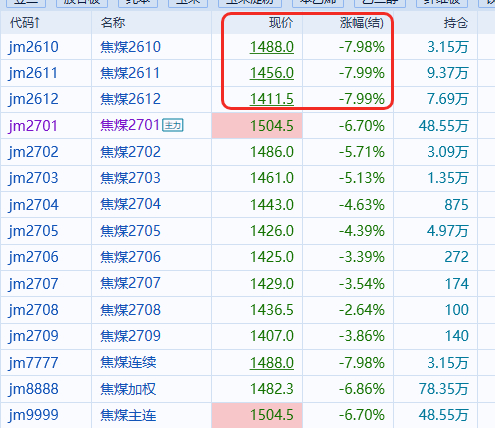Select contract code jm2706
The width and height of the screenshot is (495, 428).
(33, 257)
